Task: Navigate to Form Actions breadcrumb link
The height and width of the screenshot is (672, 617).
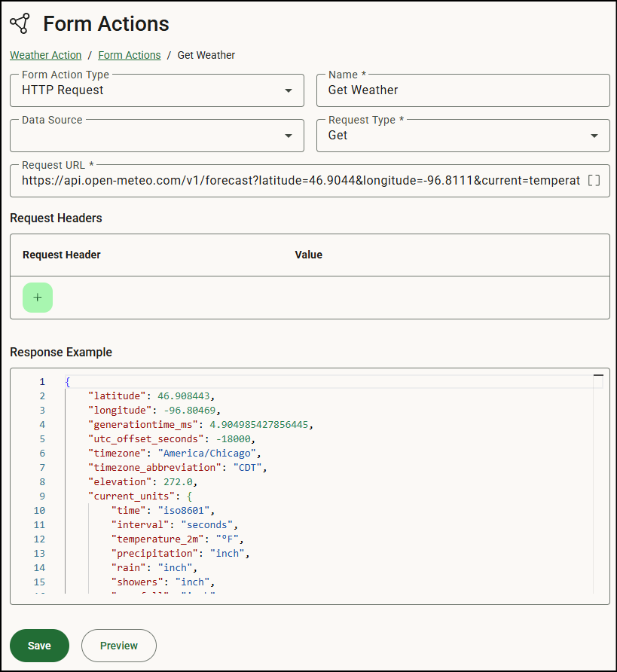Action: (x=130, y=55)
